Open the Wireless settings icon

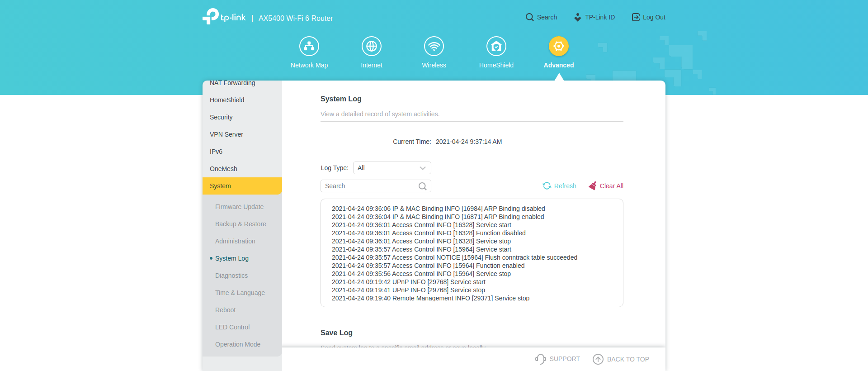[x=434, y=46]
